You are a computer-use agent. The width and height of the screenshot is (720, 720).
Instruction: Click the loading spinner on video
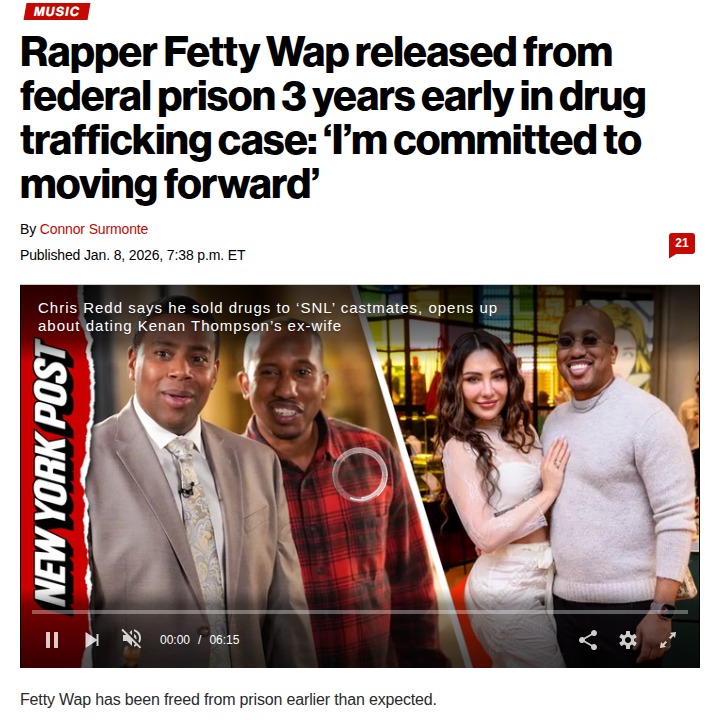coord(360,474)
